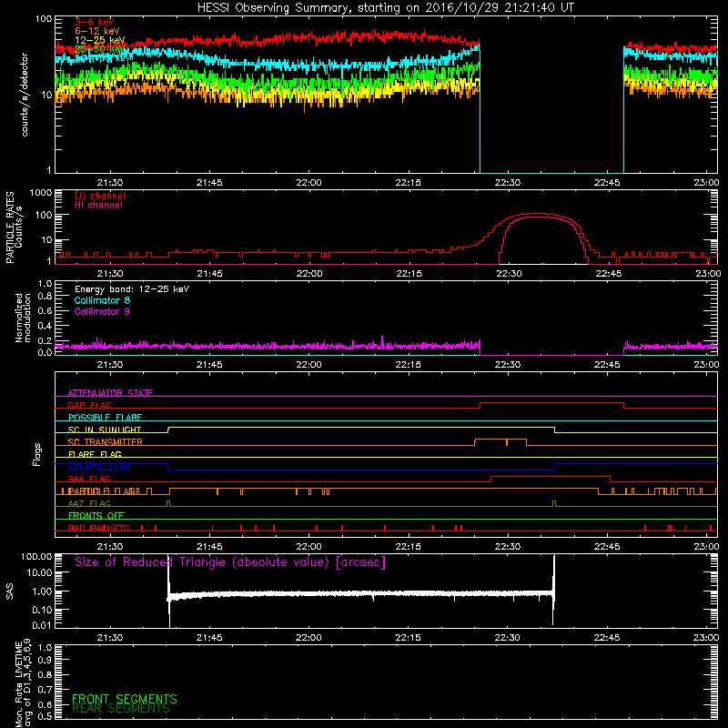The image size is (728, 728).
Task: Click the green '25-50 keV' legend label
Action: pyautogui.click(x=100, y=49)
